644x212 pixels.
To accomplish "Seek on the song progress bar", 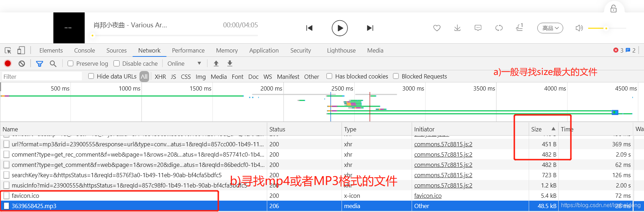I will [174, 36].
